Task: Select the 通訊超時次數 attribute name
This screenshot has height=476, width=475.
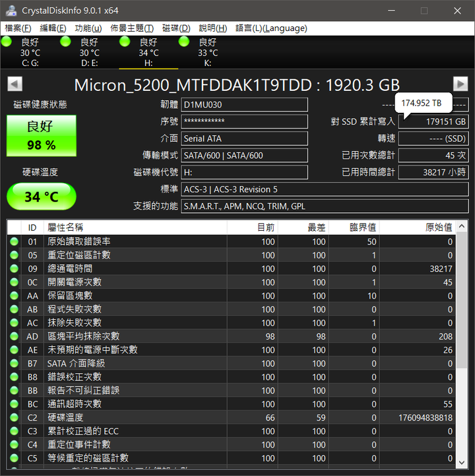Action: point(75,403)
